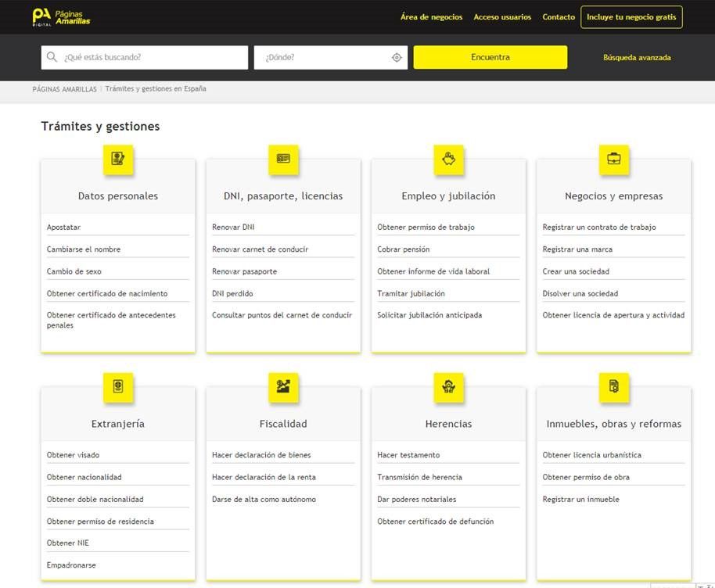Image resolution: width=715 pixels, height=588 pixels.
Task: Hit the yellow Encuentra search button
Action: point(490,57)
